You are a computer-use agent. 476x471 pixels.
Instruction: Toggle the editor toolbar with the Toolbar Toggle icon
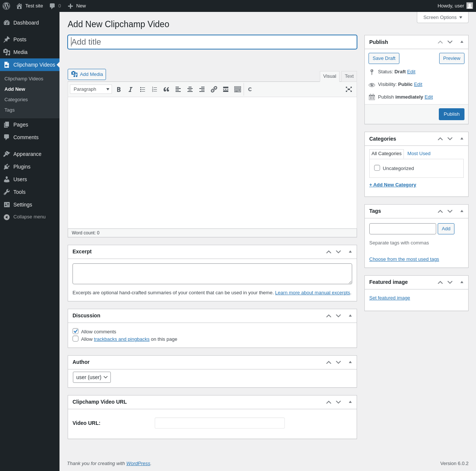(238, 89)
